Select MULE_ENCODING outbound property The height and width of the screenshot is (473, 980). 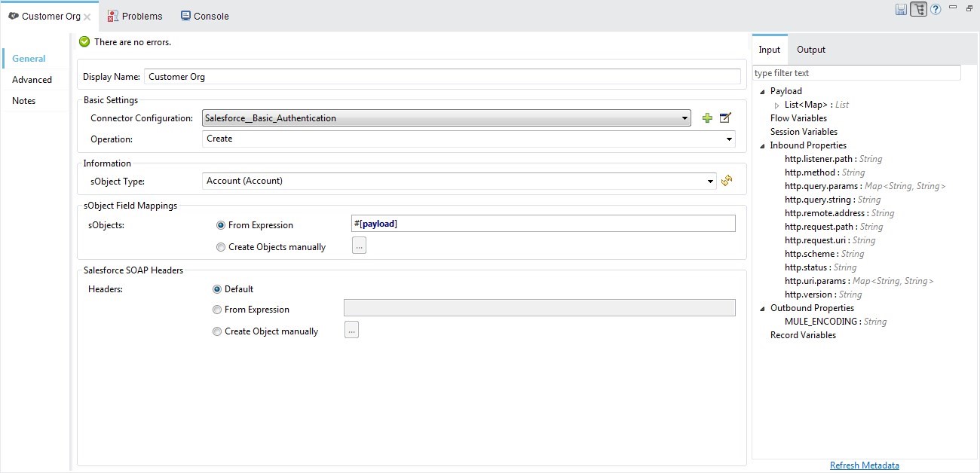[x=835, y=322]
